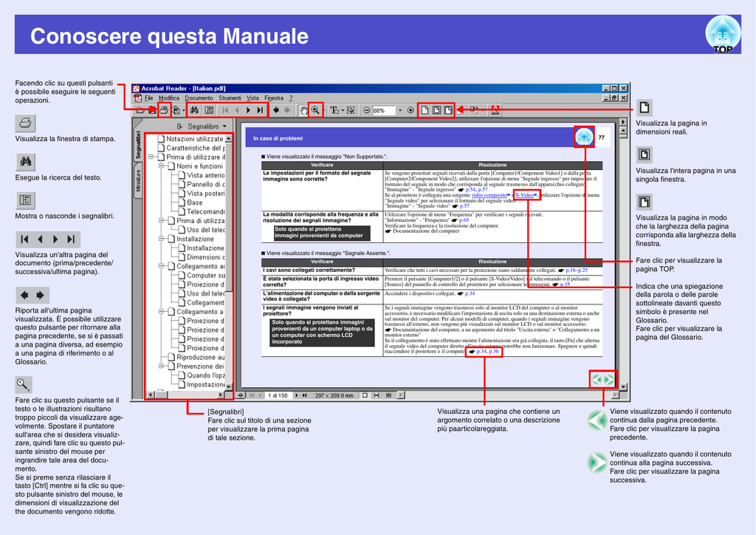Screen dimensions: 756x535
Task: Open the Finestra menu
Action: [x=274, y=98]
